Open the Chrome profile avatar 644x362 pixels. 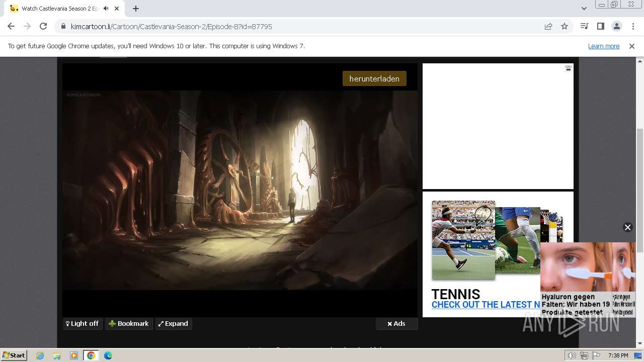[x=616, y=27]
